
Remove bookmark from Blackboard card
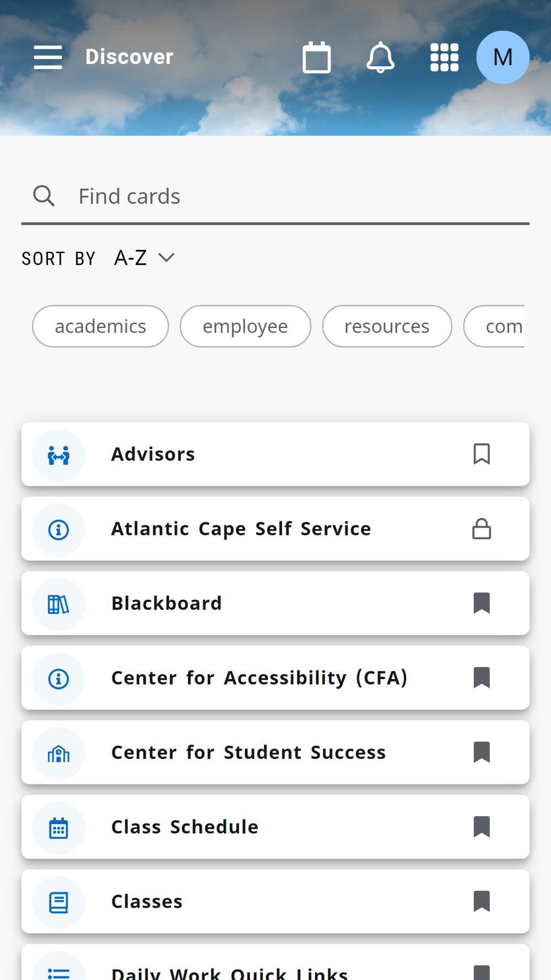pyautogui.click(x=482, y=603)
